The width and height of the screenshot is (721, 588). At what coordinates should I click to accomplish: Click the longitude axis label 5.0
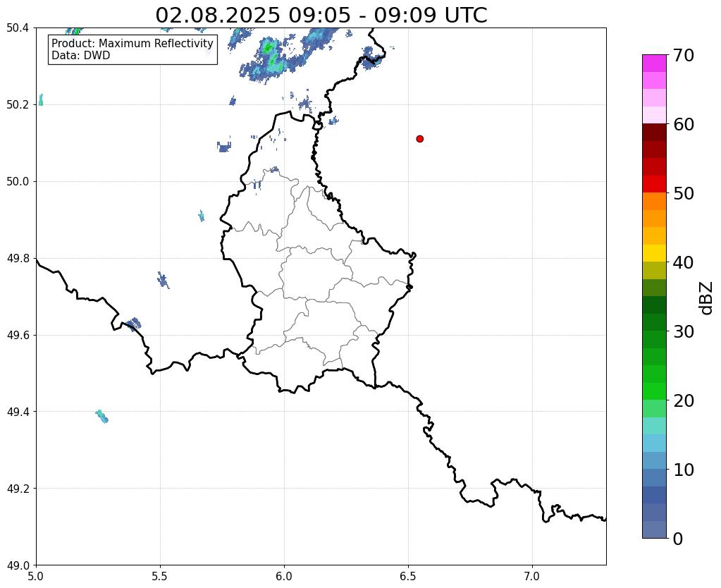(36, 577)
